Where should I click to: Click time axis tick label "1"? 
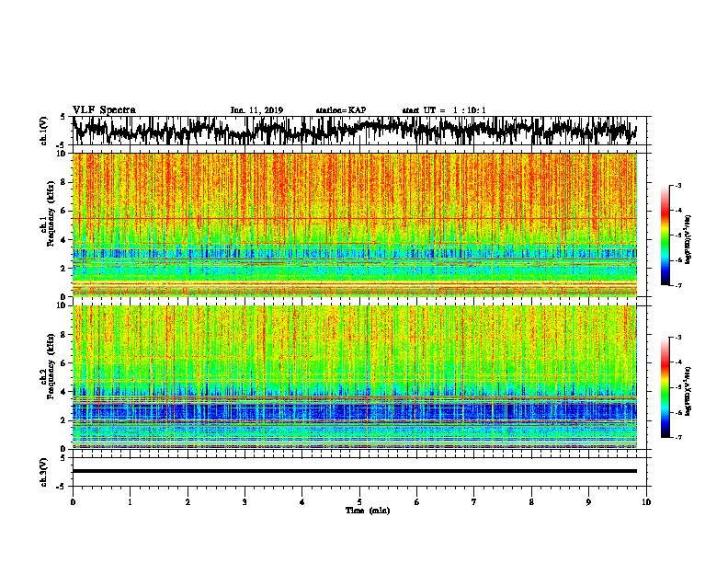[x=130, y=501]
